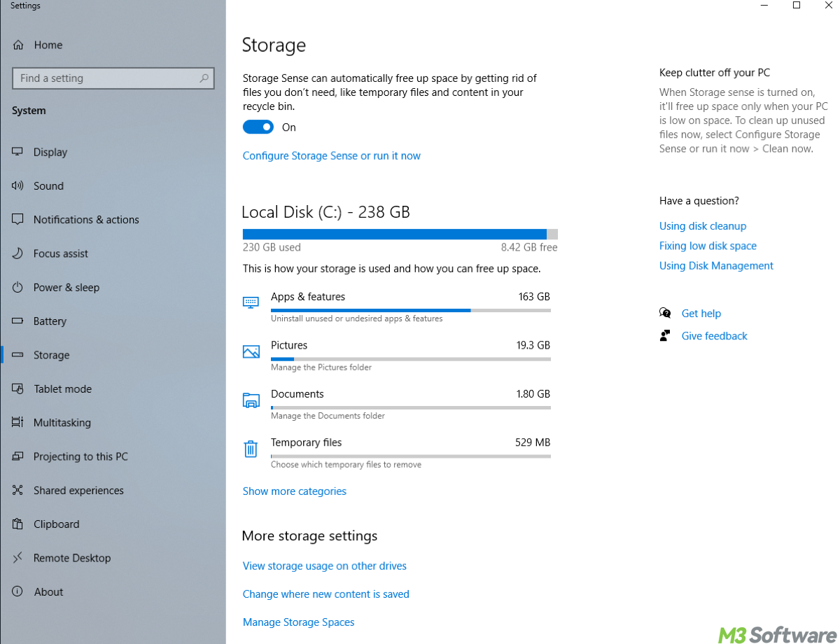The width and height of the screenshot is (840, 644).
Task: Maximize the Settings window
Action: [797, 6]
